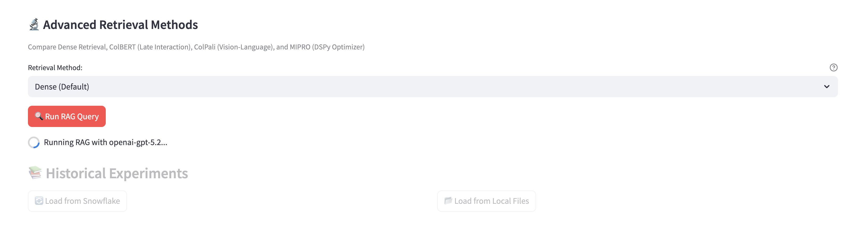The image size is (868, 233).
Task: Expand the Retrieval Method dropdown chevron arrow
Action: click(x=827, y=87)
